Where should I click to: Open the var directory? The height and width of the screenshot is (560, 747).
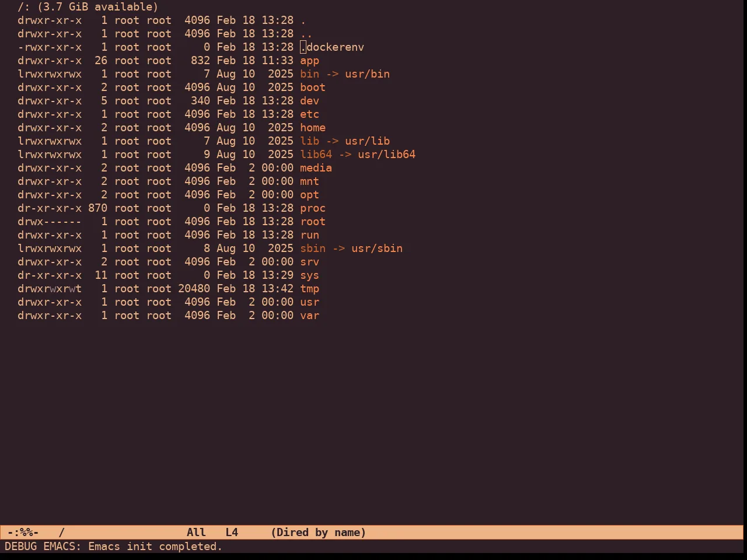(x=309, y=316)
